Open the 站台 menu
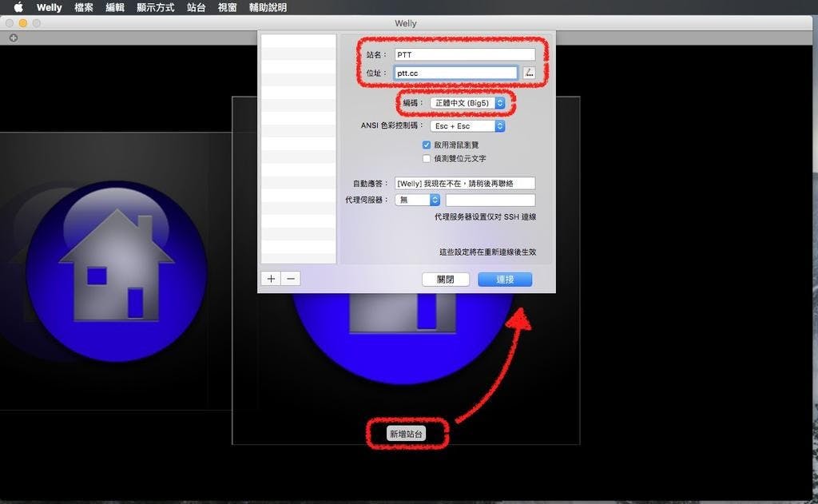The image size is (818, 504). click(197, 7)
